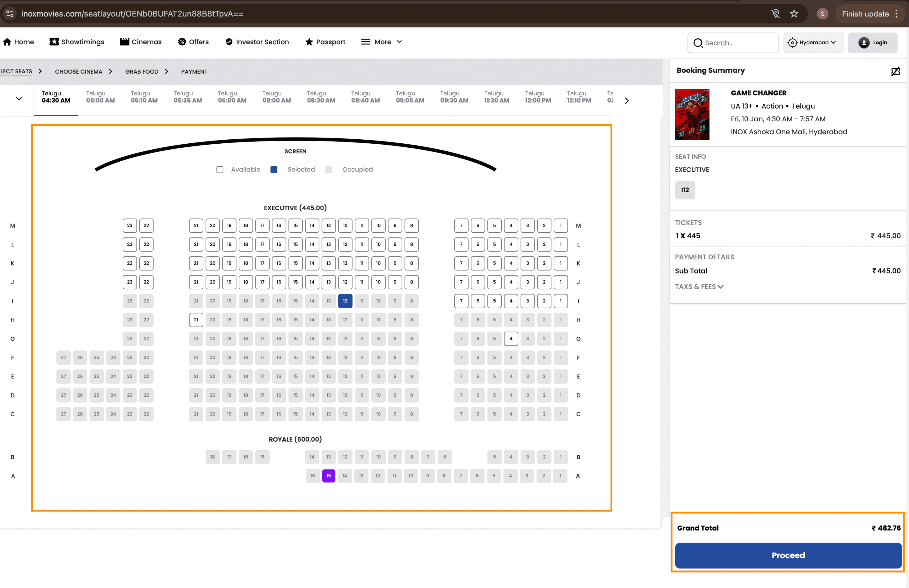Click the I12 seat chip in Seat Info
The image size is (909, 588).
click(685, 190)
